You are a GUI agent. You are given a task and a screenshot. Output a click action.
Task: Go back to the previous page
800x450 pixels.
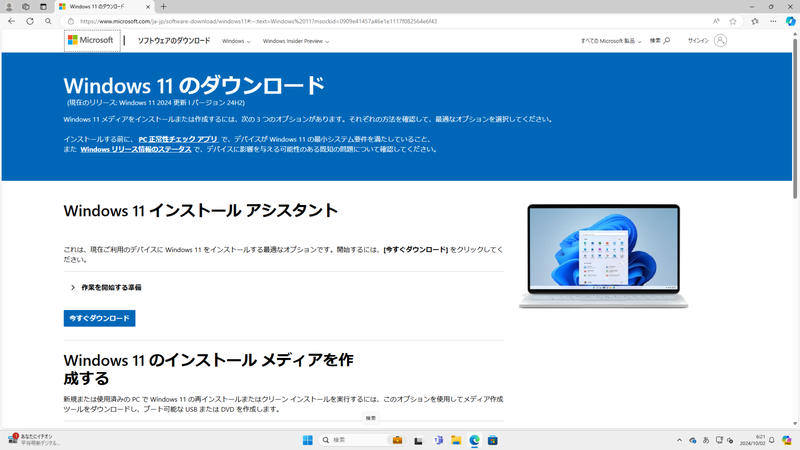(11, 21)
